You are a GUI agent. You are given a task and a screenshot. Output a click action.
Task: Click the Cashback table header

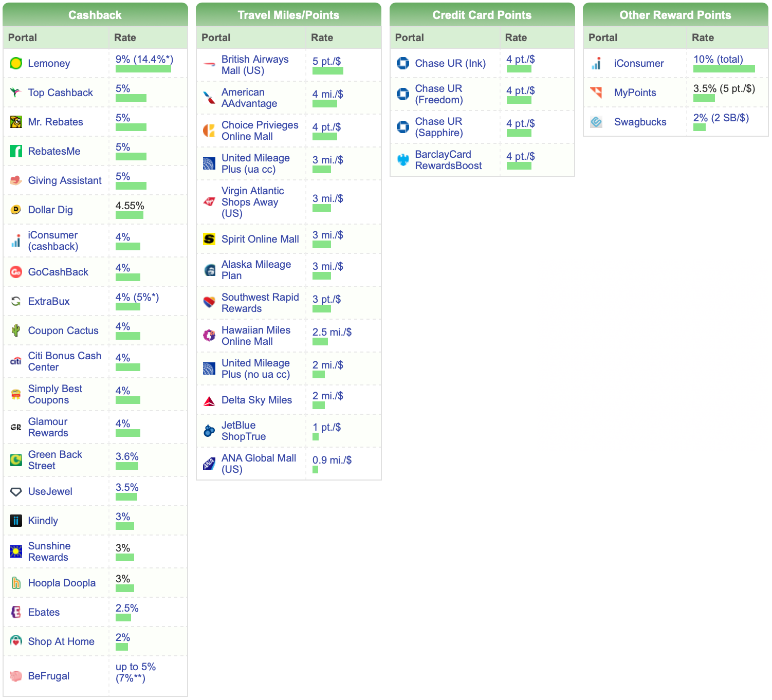tap(95, 14)
